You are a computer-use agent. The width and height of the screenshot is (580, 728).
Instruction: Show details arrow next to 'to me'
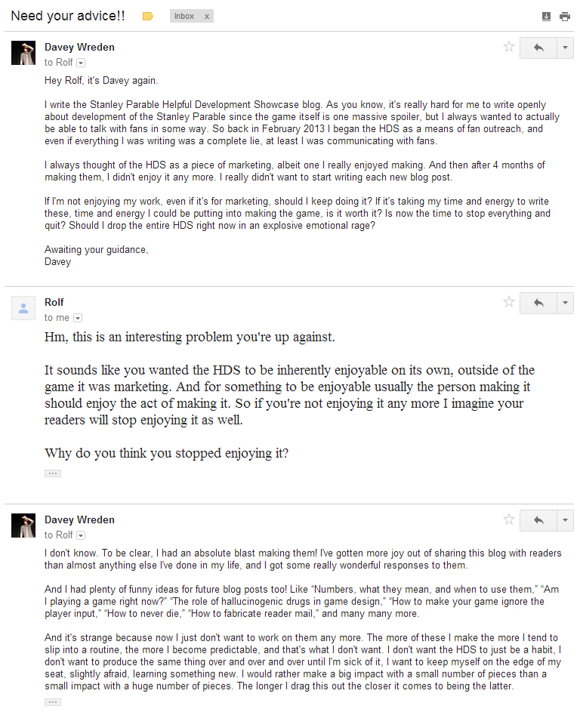click(78, 318)
